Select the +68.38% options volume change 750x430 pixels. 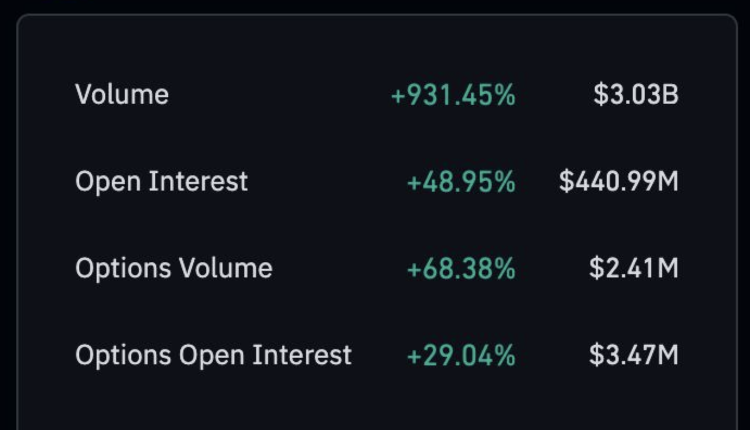pos(461,269)
